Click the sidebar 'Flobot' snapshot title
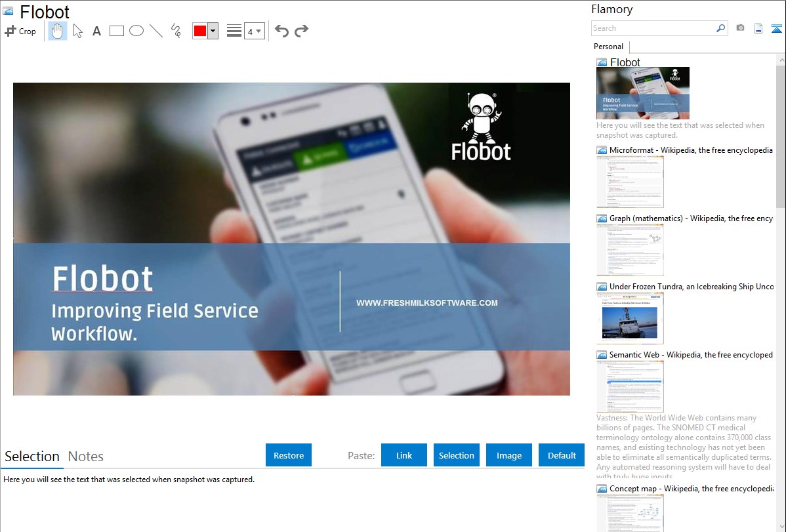 pos(625,62)
